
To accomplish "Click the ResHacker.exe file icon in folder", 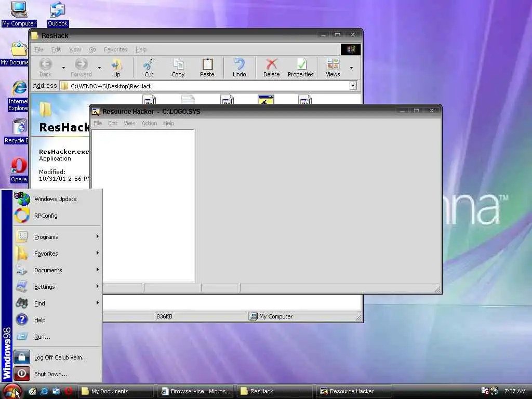I will 265,99.
